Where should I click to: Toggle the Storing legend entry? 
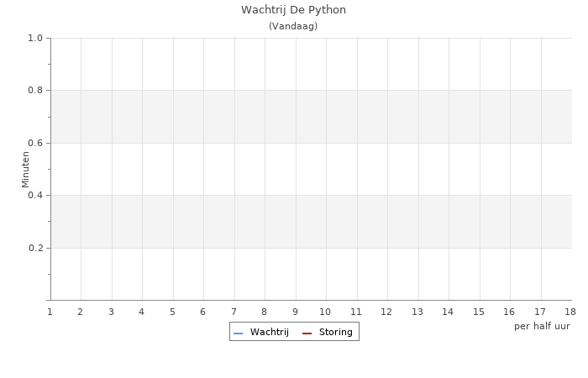(x=335, y=333)
